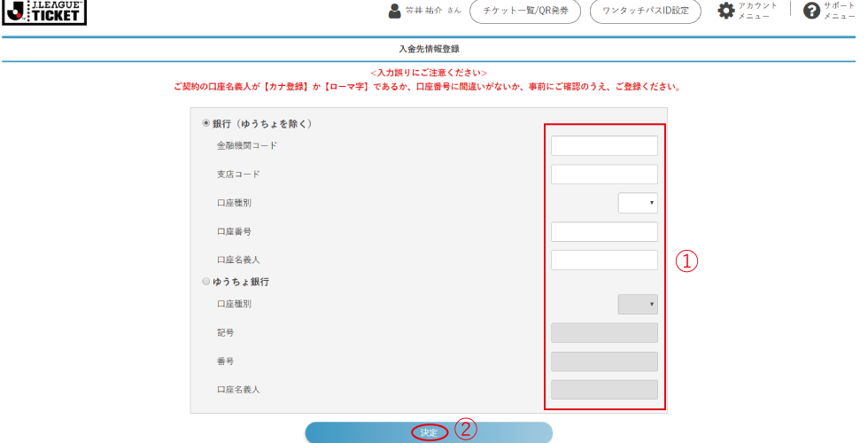Open account menu via gear icon
The width and height of the screenshot is (868, 443).
[726, 11]
